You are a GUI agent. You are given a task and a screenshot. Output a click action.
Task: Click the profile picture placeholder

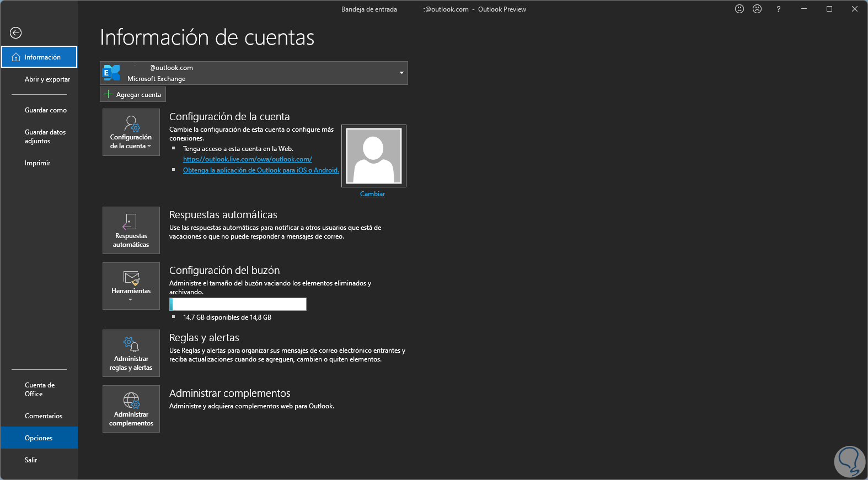pos(374,156)
